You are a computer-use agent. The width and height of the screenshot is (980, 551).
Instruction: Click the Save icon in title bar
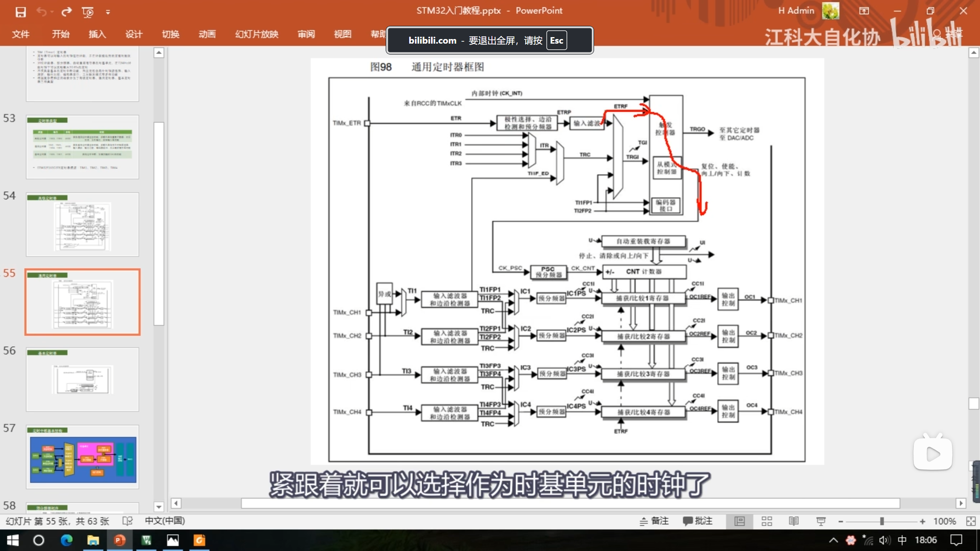20,12
